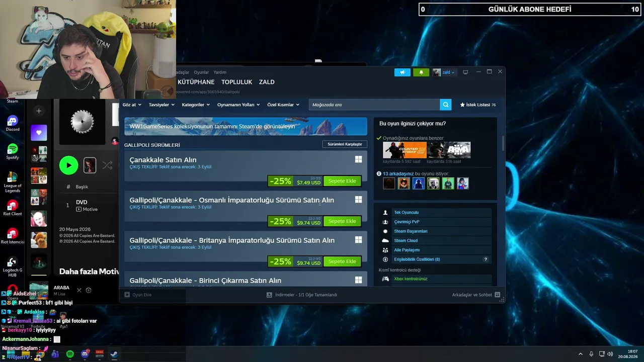
Task: Open the Yardım menu
Action: click(220, 72)
